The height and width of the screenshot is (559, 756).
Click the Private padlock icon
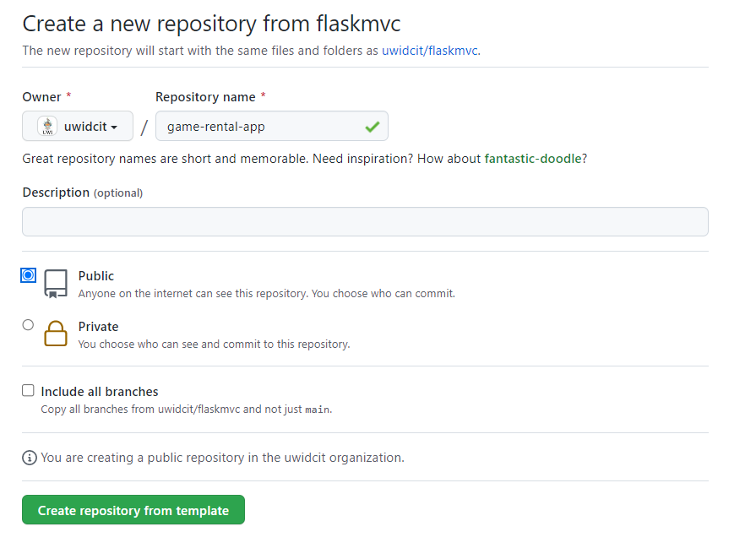point(56,334)
